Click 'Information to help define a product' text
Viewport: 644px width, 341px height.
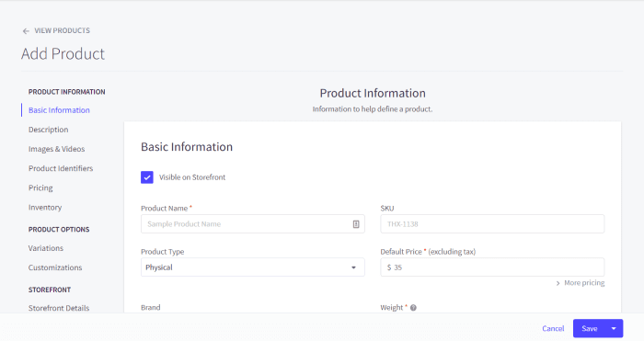(x=373, y=109)
